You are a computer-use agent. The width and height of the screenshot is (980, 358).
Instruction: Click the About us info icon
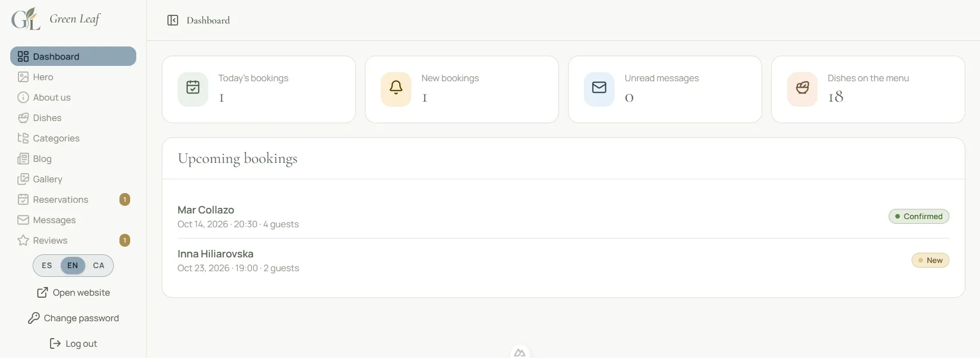(23, 97)
